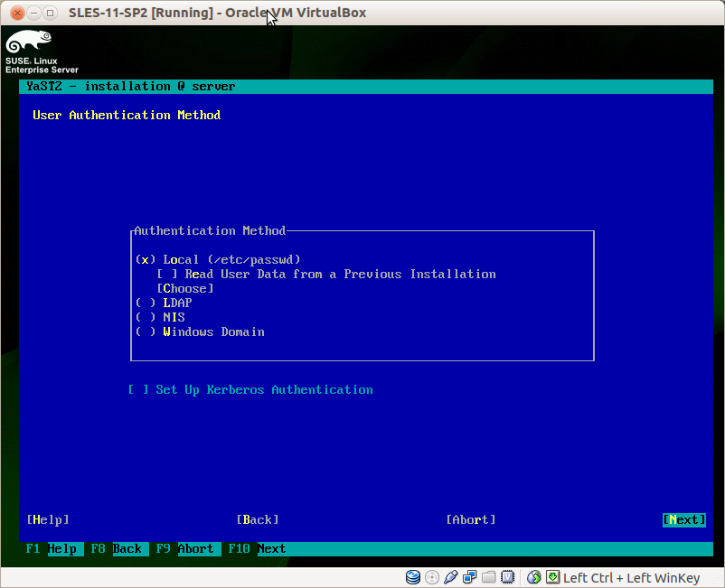Maximize the VirtualBox window
This screenshot has height=588, width=725.
point(50,13)
